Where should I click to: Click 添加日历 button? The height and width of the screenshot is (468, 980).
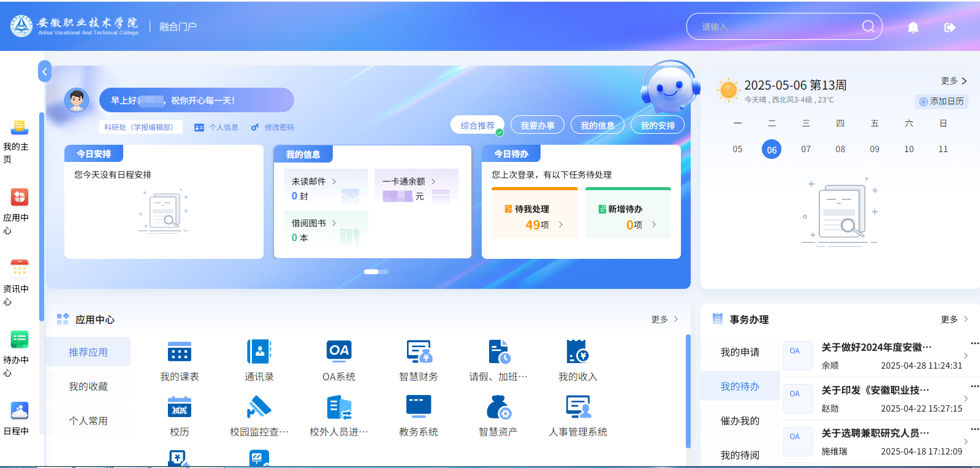point(942,101)
